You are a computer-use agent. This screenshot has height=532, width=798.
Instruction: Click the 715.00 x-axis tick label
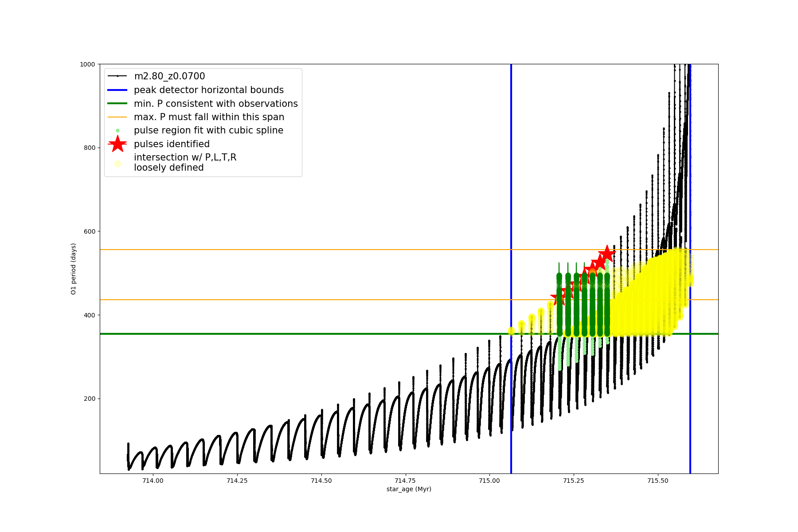pos(489,481)
